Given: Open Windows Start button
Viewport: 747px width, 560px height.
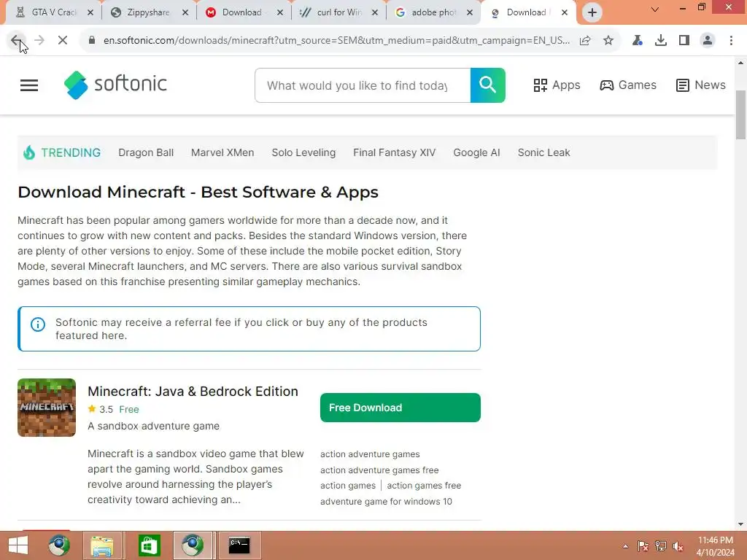Looking at the screenshot, I should click(18, 545).
